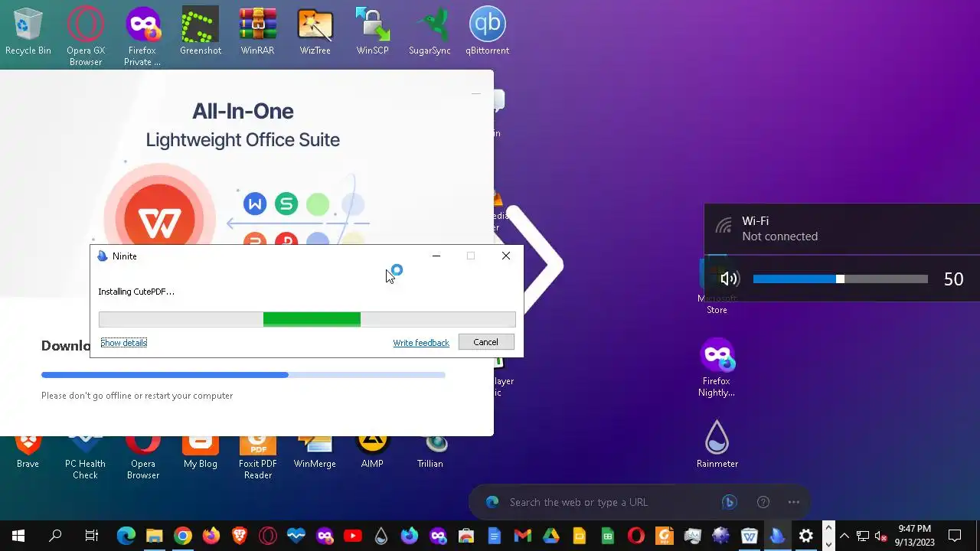Show hidden system tray icons
The image size is (980, 551).
(x=844, y=536)
